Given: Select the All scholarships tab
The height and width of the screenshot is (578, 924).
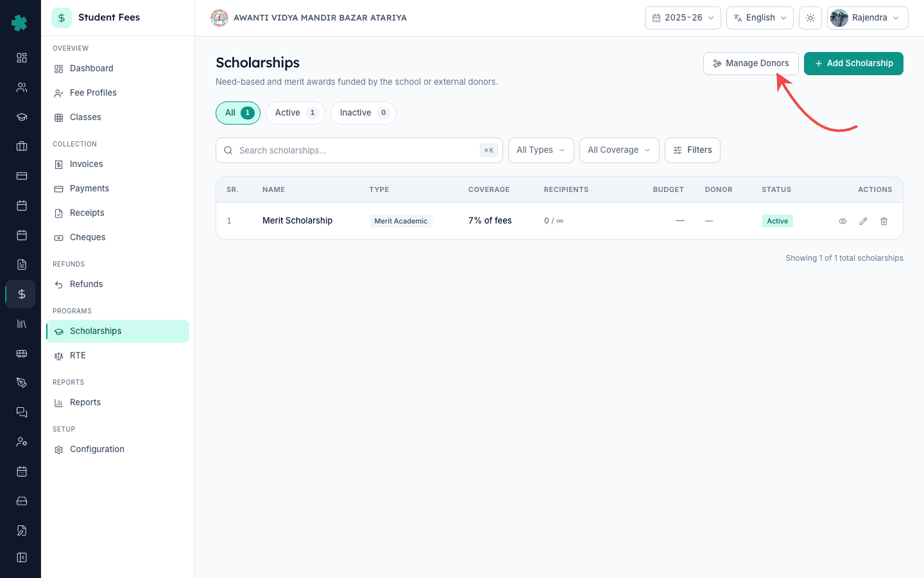Looking at the screenshot, I should [238, 113].
